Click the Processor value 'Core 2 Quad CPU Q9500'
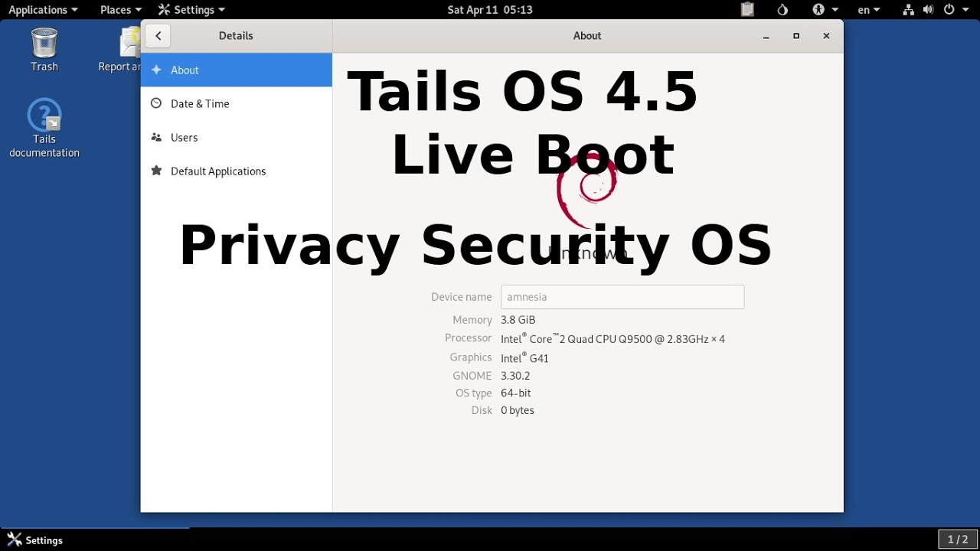The width and height of the screenshot is (980, 551). click(x=612, y=338)
